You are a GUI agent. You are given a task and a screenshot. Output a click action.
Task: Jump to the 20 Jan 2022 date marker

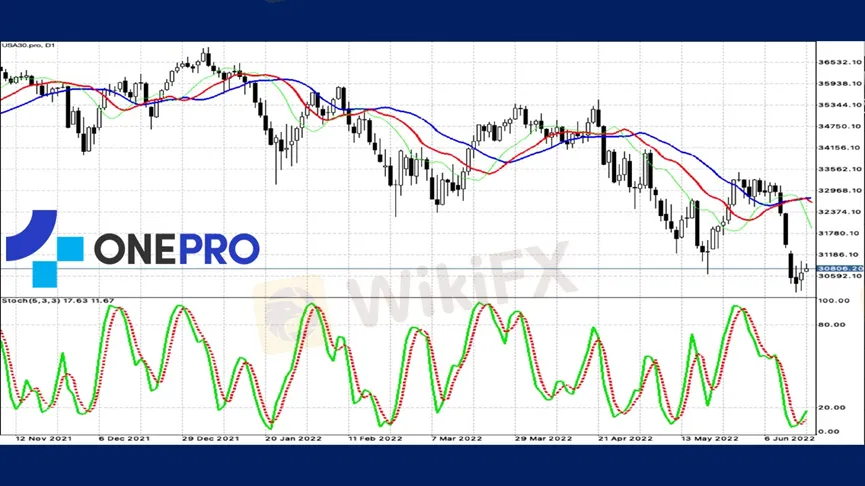tap(295, 438)
